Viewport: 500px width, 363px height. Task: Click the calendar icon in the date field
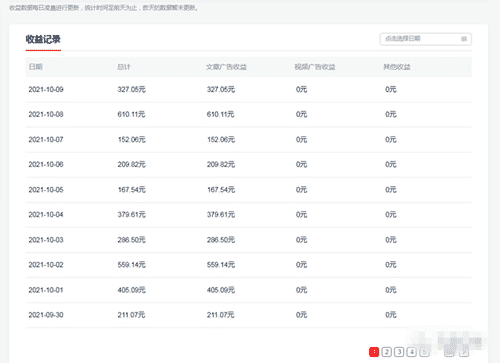[x=464, y=39]
